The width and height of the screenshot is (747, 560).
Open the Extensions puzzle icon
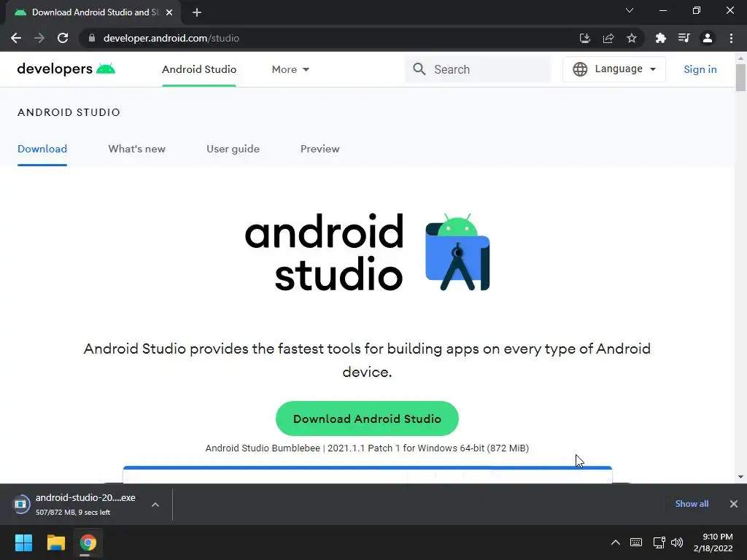point(660,38)
